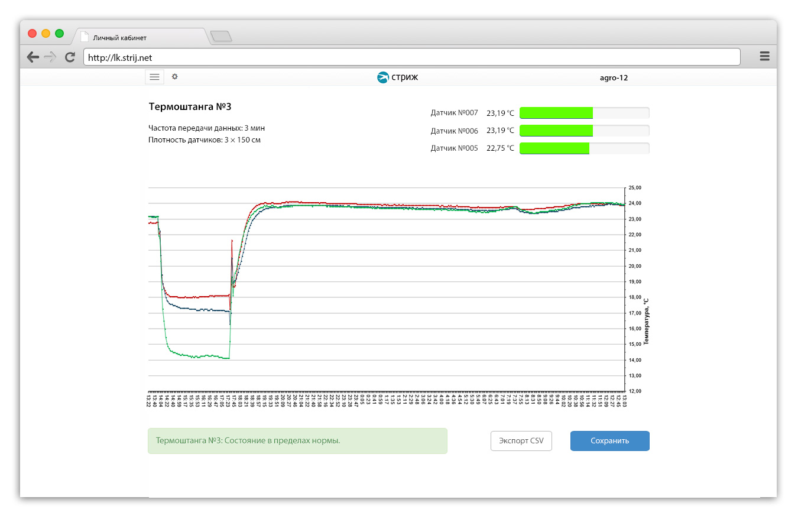The width and height of the screenshot is (798, 532).
Task: Select the Личный кабинет browser tab
Action: pyautogui.click(x=141, y=37)
